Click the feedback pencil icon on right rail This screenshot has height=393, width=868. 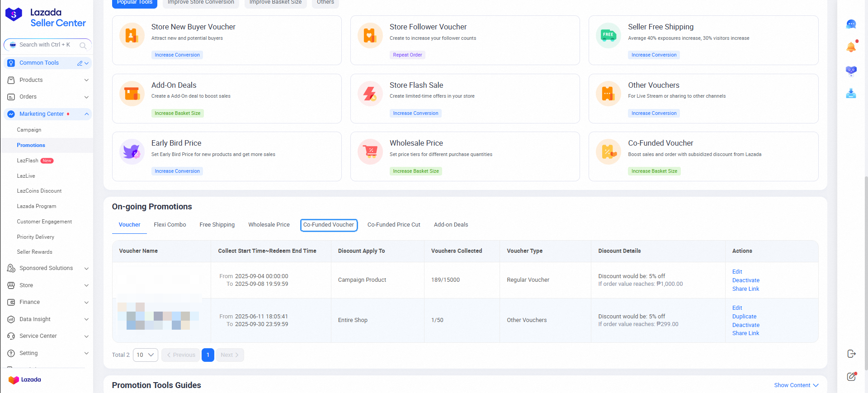click(852, 376)
